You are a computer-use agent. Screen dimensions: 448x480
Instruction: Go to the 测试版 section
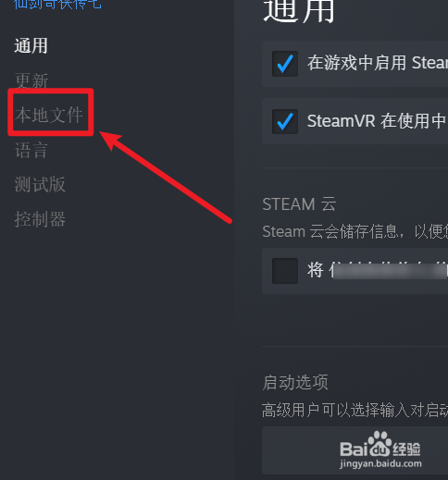point(40,185)
